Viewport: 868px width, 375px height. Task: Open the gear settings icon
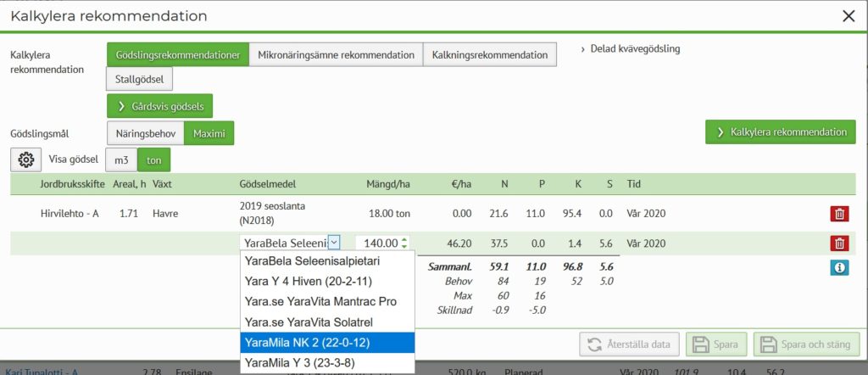coord(26,160)
